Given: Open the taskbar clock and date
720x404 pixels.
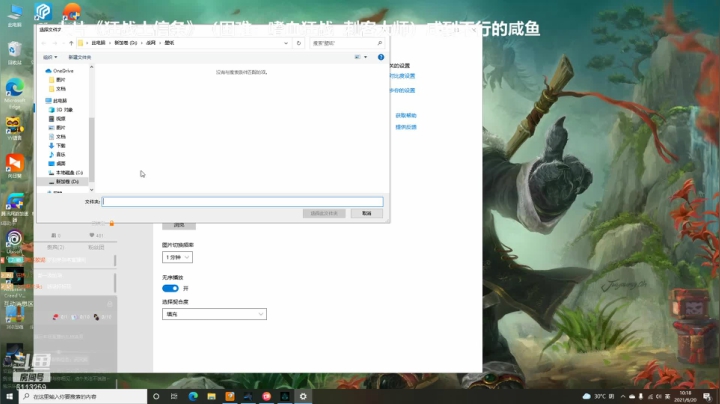Looking at the screenshot, I should point(686,396).
